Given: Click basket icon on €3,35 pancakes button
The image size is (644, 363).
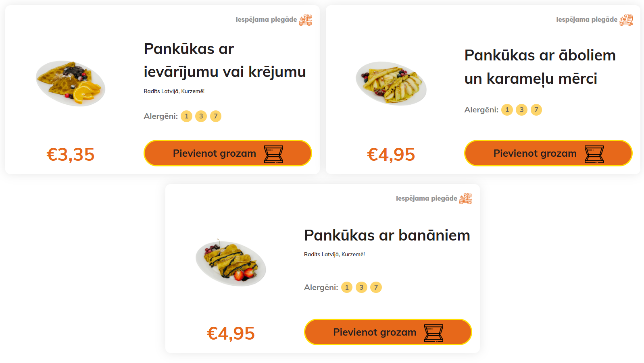Looking at the screenshot, I should [x=273, y=154].
